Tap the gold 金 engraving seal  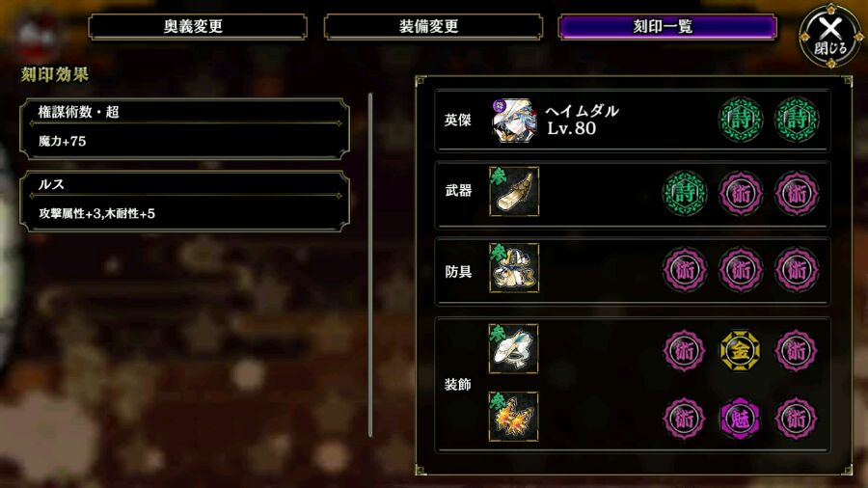click(x=740, y=351)
